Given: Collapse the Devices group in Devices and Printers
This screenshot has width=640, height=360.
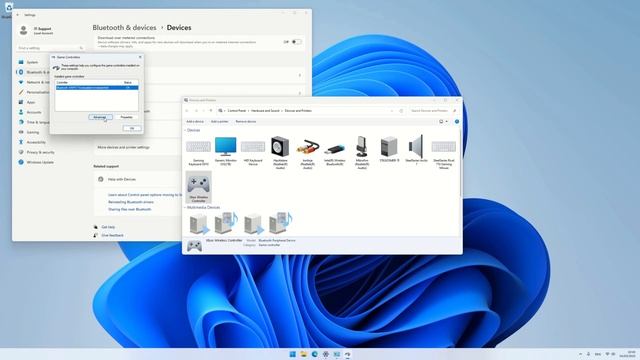Looking at the screenshot, I should point(185,130).
